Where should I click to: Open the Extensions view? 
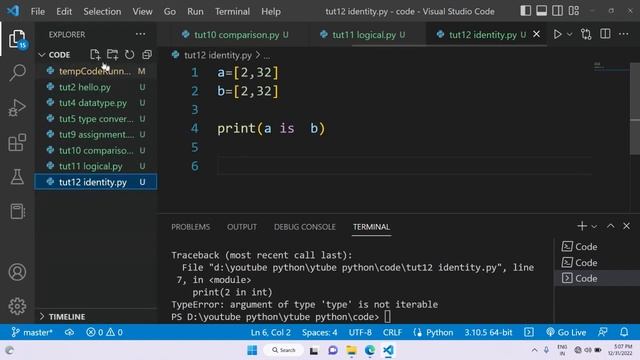pyautogui.click(x=17, y=142)
